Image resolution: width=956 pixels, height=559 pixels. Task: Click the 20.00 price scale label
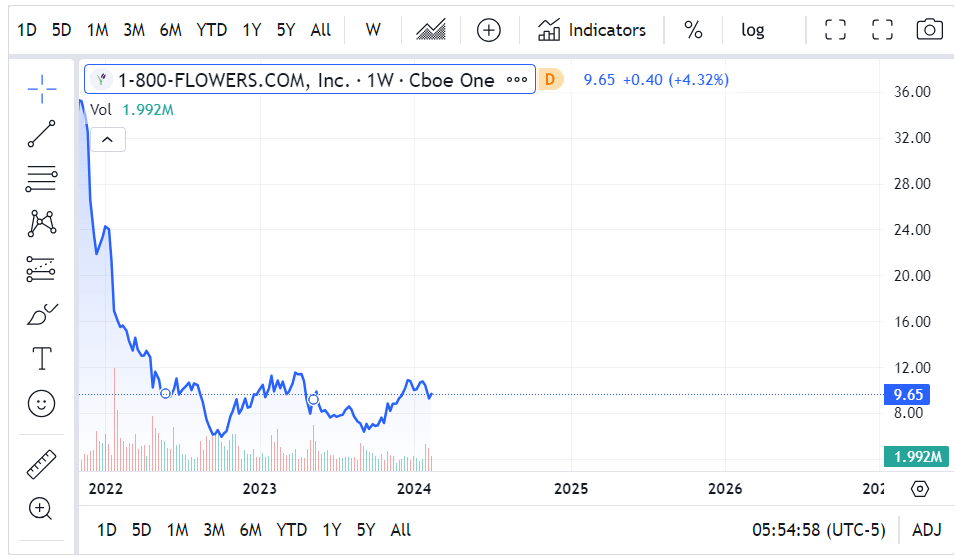coord(912,276)
